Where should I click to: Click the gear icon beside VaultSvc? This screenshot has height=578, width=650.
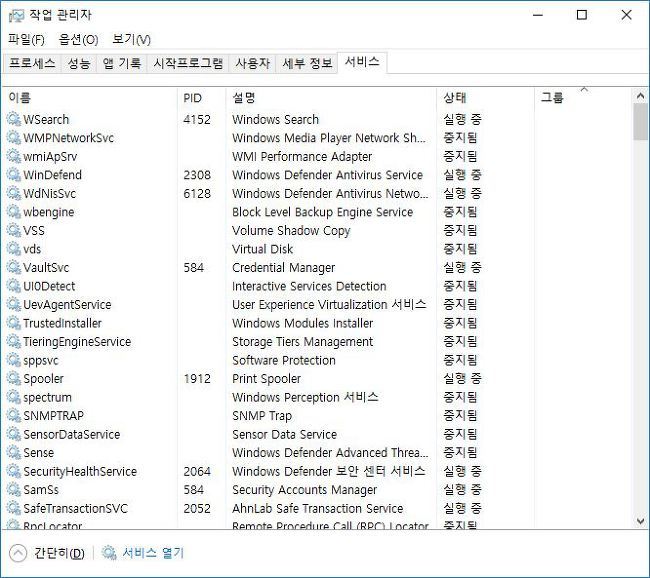click(14, 267)
